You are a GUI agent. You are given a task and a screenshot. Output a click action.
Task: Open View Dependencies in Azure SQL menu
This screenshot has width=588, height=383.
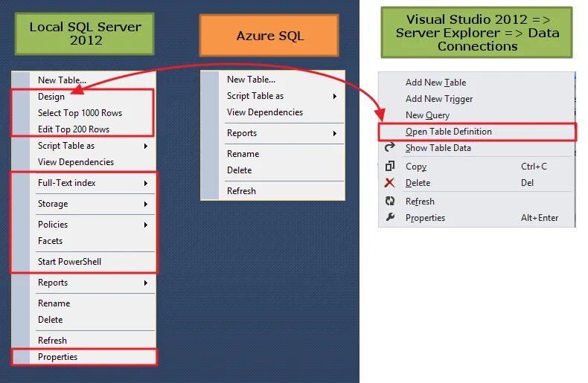(x=265, y=112)
